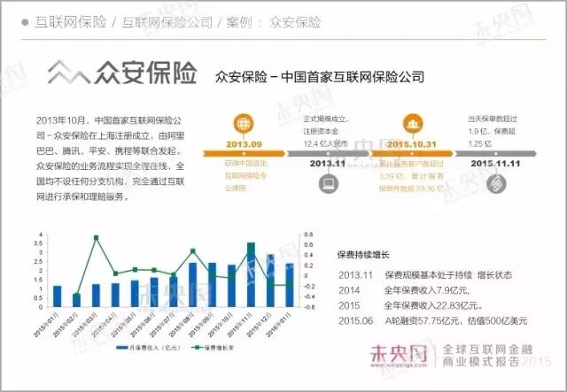Click the green legend swatch 保费增长率

click(x=197, y=348)
